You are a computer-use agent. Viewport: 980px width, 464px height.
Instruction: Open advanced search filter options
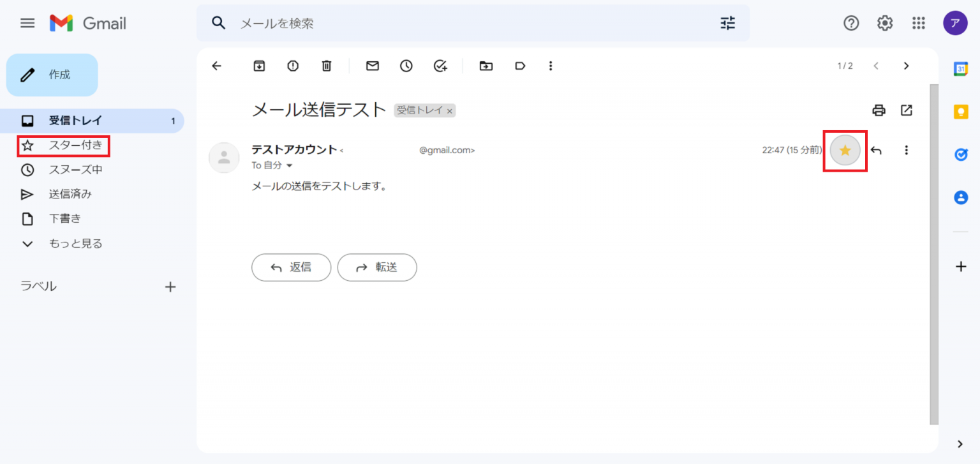point(727,23)
